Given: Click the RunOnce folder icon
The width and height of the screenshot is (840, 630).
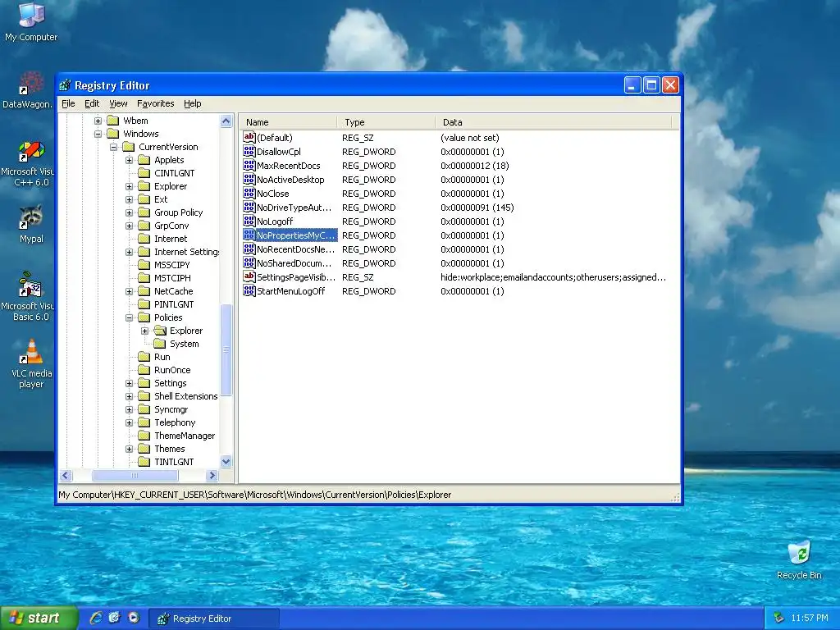Looking at the screenshot, I should (x=144, y=370).
